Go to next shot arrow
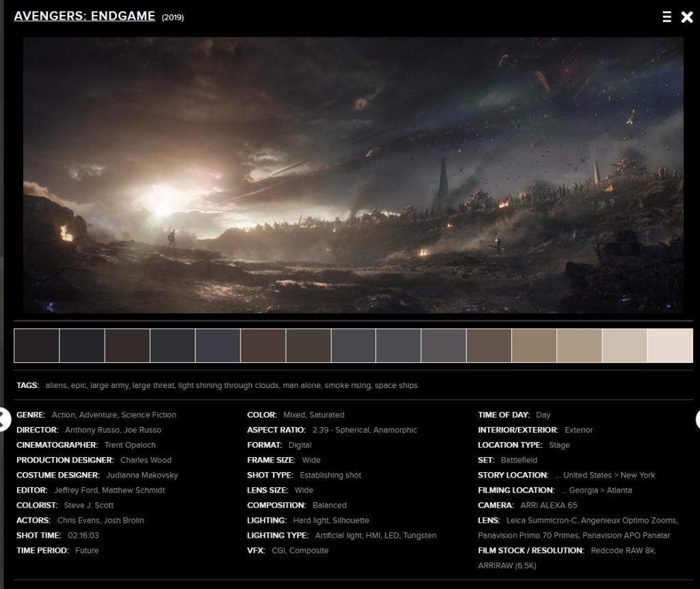The width and height of the screenshot is (700, 589). [x=697, y=420]
